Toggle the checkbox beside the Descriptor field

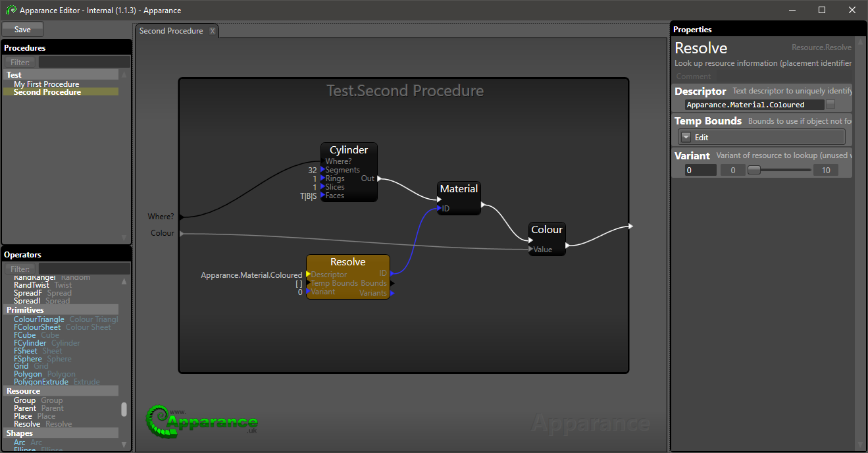(x=830, y=104)
